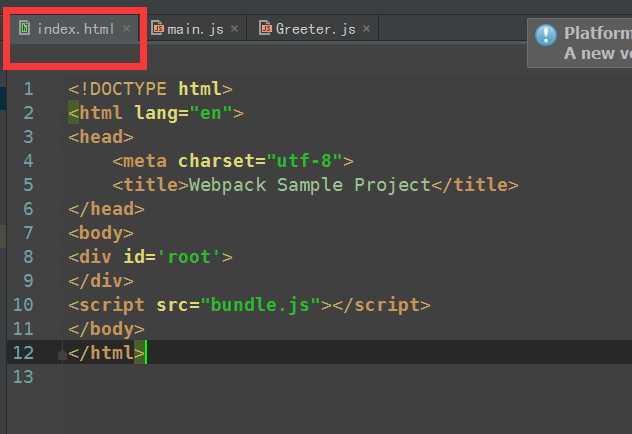Click the Webpack Sample Project title text
Screen dimensions: 632x434
310,185
